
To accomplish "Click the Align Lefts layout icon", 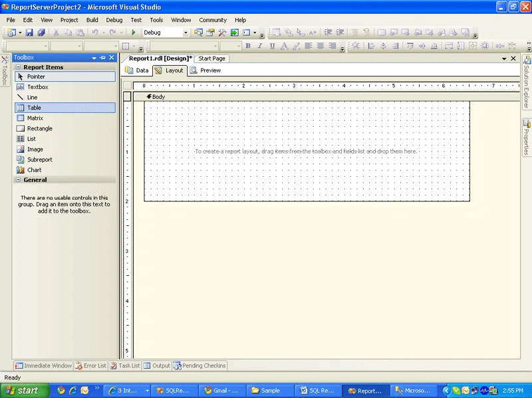I will (x=371, y=46).
